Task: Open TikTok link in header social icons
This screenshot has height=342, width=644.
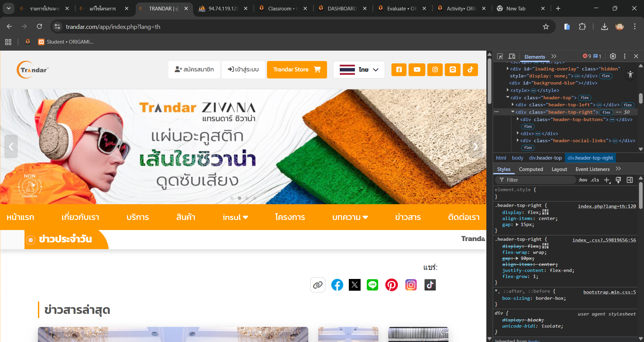Action: pyautogui.click(x=470, y=70)
